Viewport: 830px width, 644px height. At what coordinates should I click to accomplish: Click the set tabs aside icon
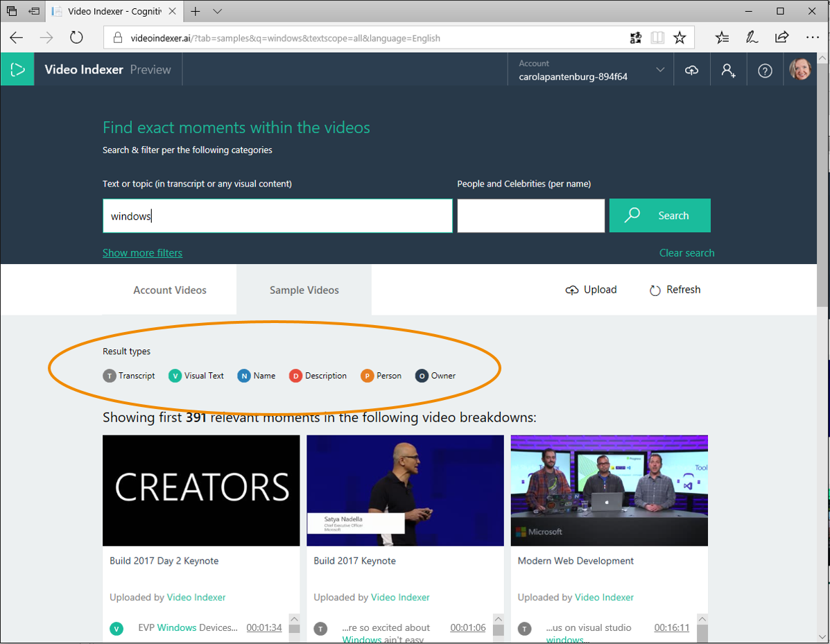tap(34, 10)
